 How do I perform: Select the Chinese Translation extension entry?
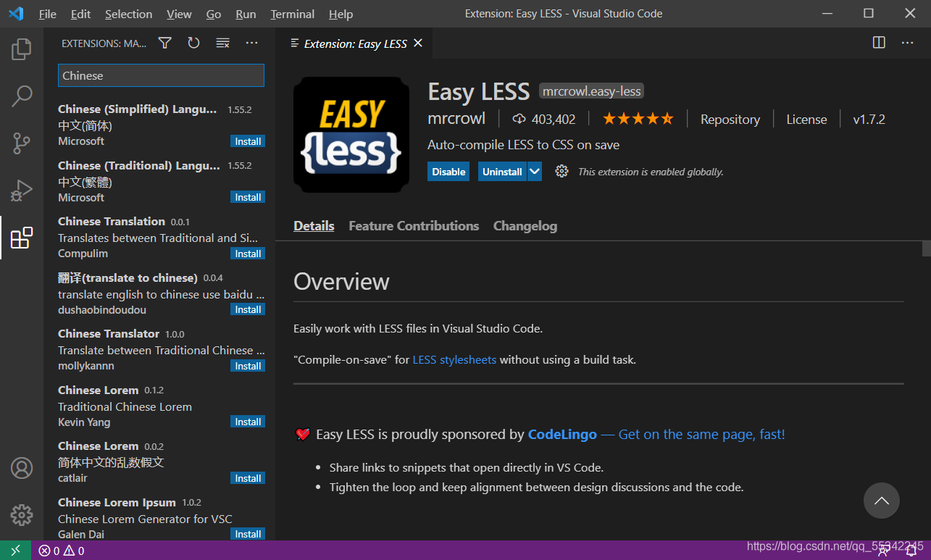click(161, 237)
